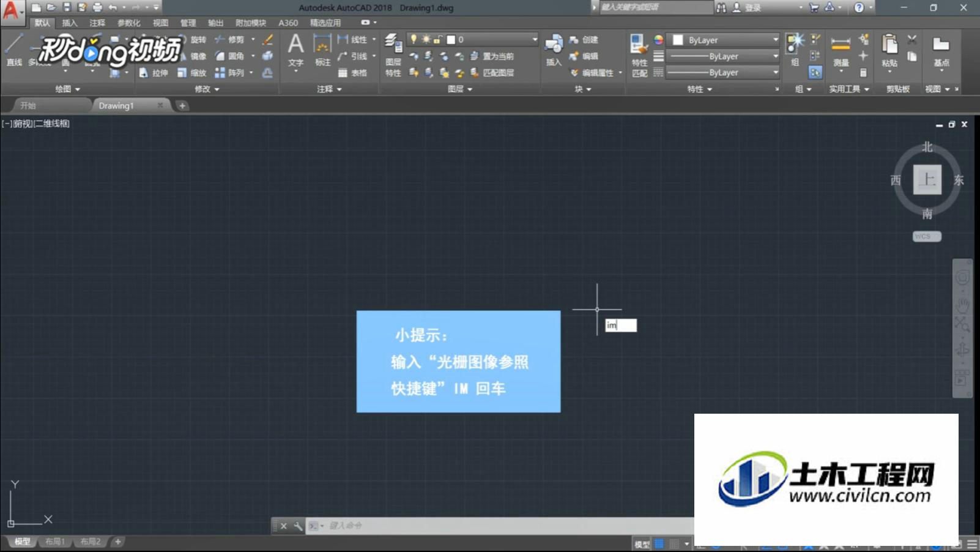Toggle the layer lock icon
The height and width of the screenshot is (552, 980).
(437, 39)
